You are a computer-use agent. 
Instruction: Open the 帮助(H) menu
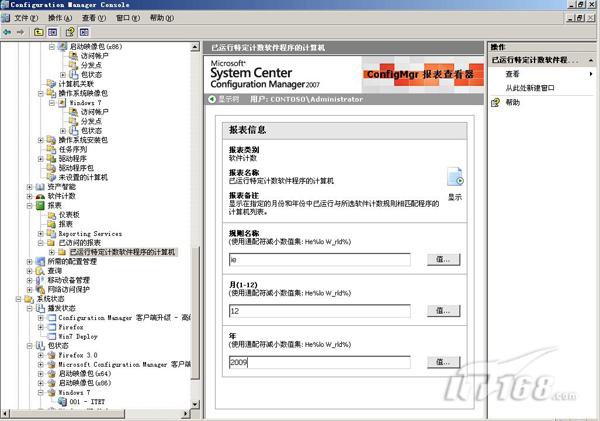[x=162, y=18]
